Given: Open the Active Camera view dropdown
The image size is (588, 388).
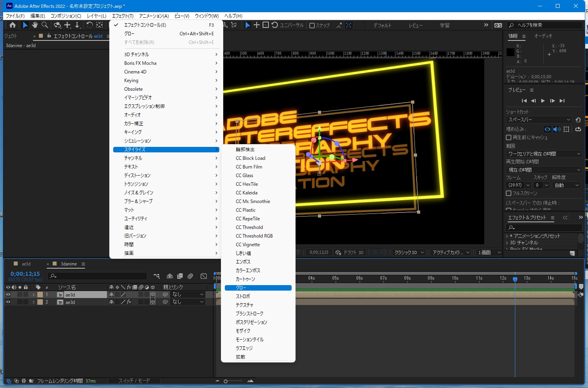Looking at the screenshot, I should coord(451,253).
